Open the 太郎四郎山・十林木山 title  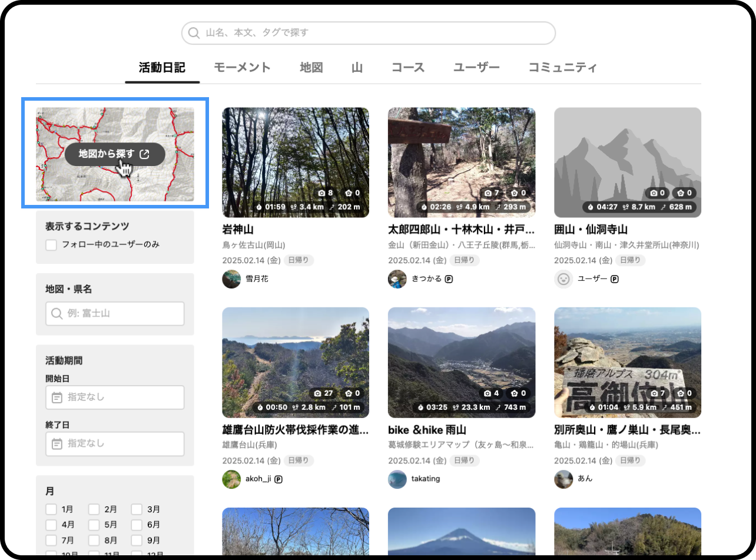[x=462, y=230]
